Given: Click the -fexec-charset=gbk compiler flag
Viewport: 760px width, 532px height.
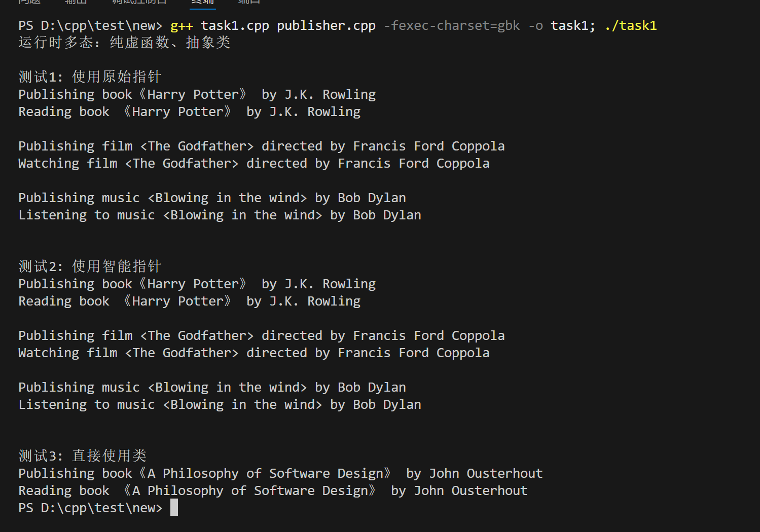Looking at the screenshot, I should pyautogui.click(x=452, y=26).
